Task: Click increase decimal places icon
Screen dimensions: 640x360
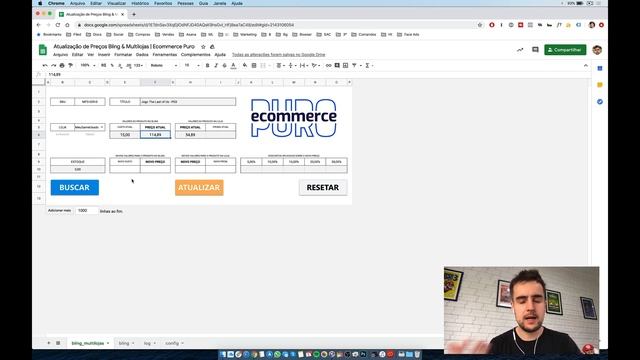Action: pos(129,65)
